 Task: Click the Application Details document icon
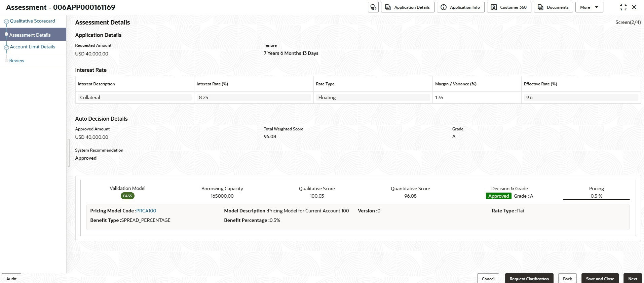[x=388, y=7]
